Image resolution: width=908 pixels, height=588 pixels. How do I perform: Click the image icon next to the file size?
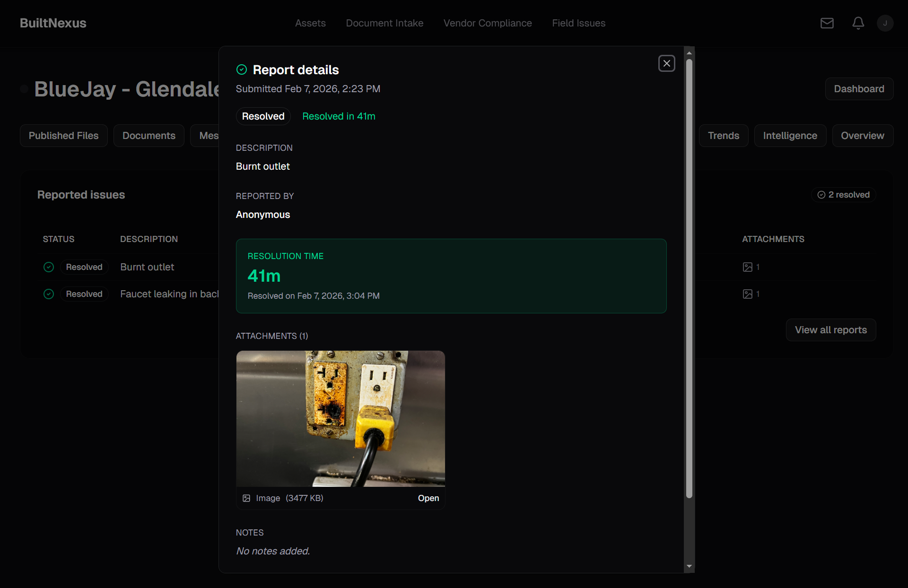coord(246,498)
